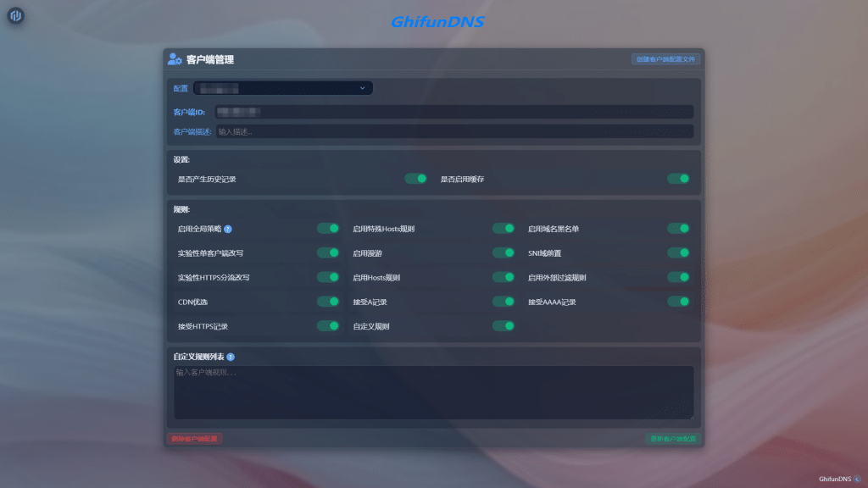
Task: Click the 规则: section label
Action: tap(181, 210)
